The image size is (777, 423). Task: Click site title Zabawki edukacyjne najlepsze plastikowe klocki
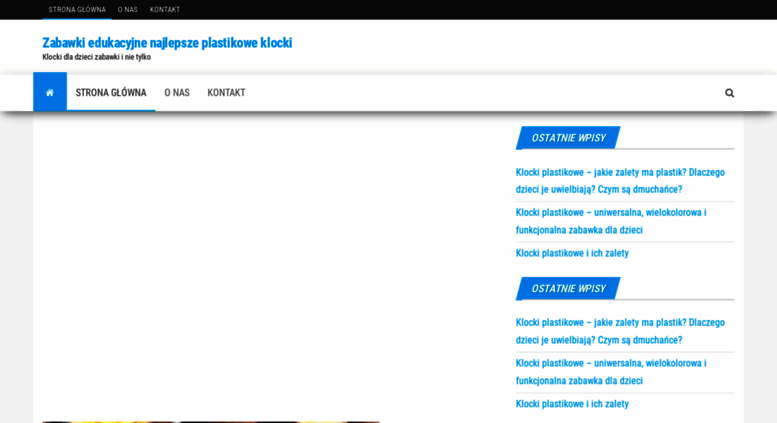click(167, 43)
